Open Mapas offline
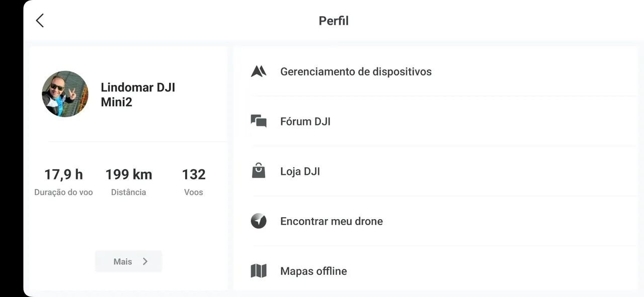This screenshot has width=644, height=297. pyautogui.click(x=313, y=270)
